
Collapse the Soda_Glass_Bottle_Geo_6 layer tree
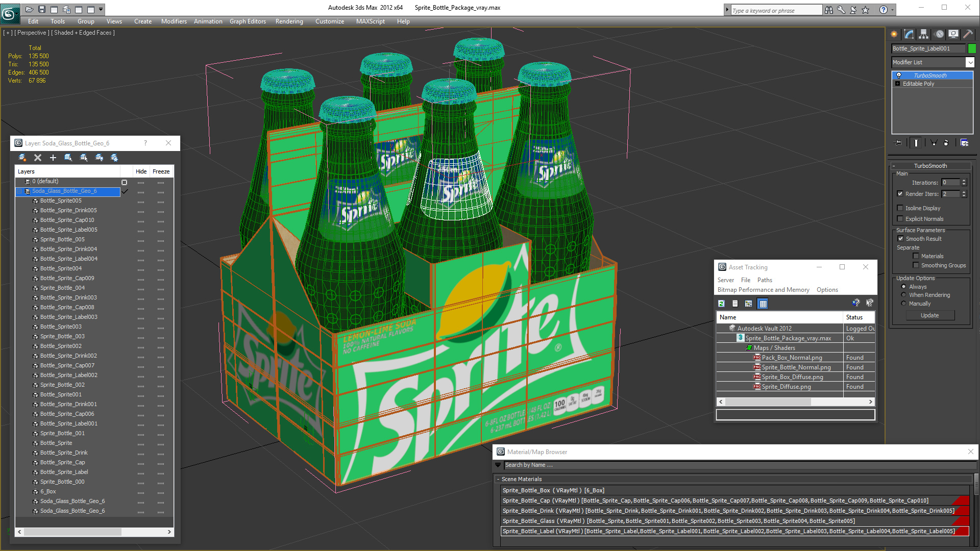pos(19,191)
